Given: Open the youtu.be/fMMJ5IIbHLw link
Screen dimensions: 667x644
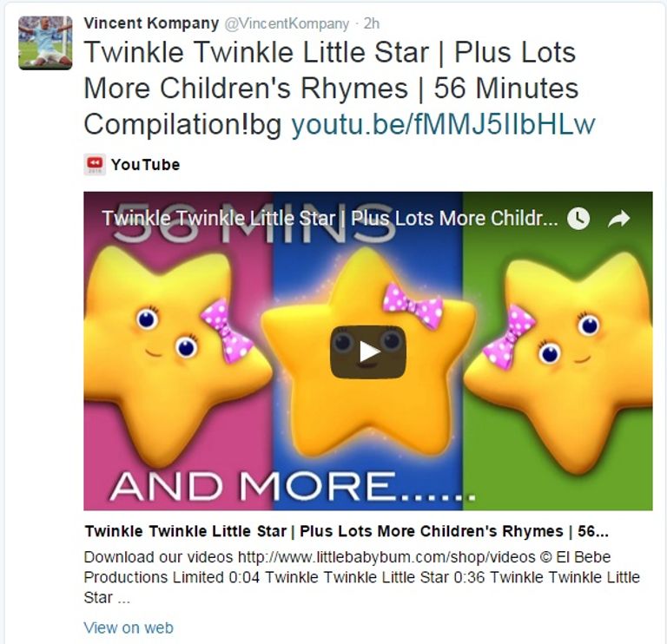Looking at the screenshot, I should [443, 124].
